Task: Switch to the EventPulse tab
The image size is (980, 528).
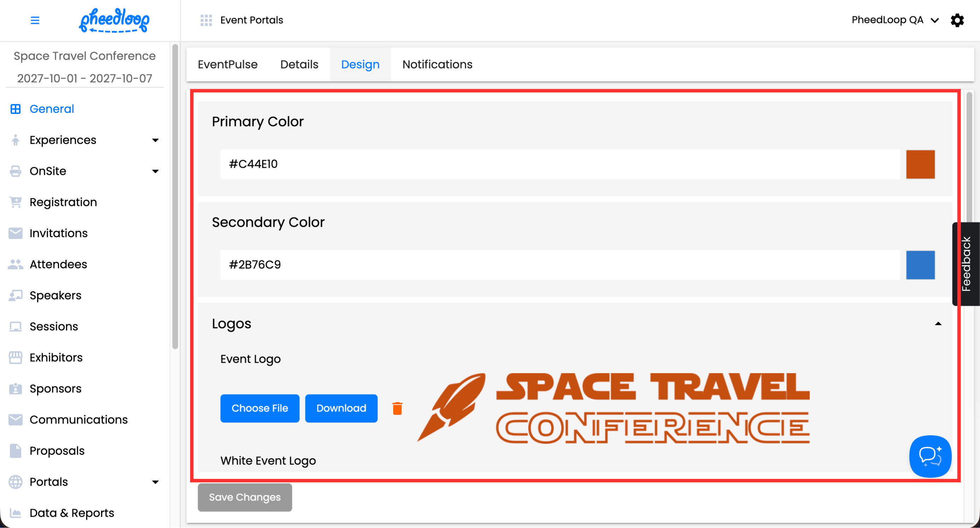Action: [x=228, y=64]
